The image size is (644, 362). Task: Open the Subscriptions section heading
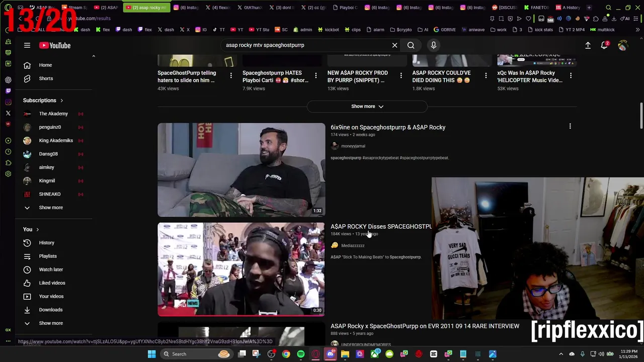(x=43, y=101)
